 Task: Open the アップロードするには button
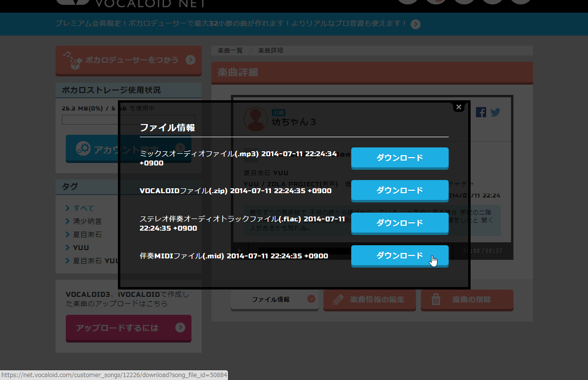pyautogui.click(x=129, y=328)
